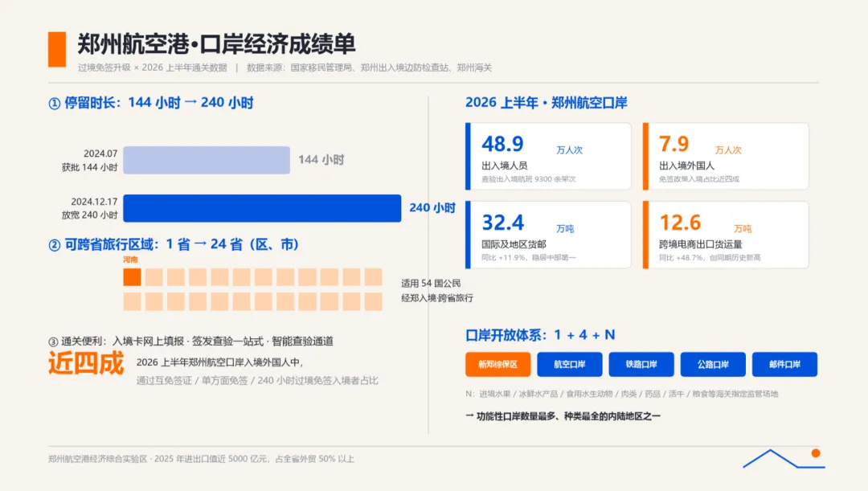Click heading 2026 上半年 · 郑州航空口岸
This screenshot has height=491, width=868.
coord(547,103)
